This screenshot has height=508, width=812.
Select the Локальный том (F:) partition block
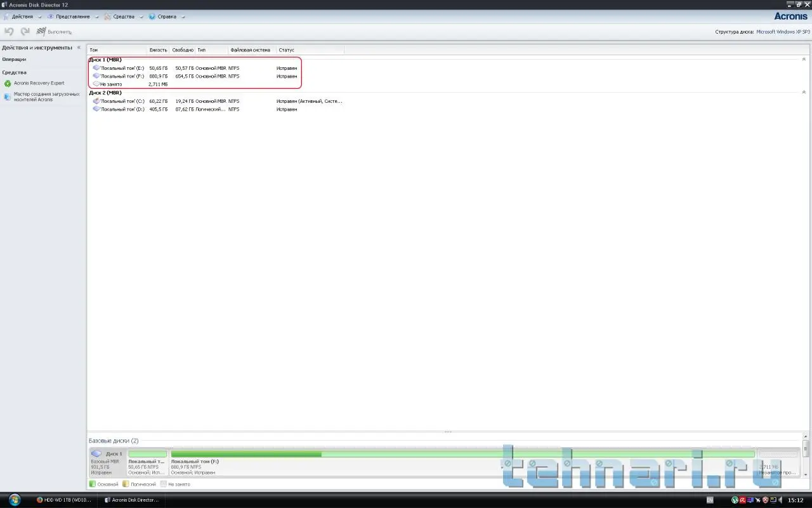(463, 462)
